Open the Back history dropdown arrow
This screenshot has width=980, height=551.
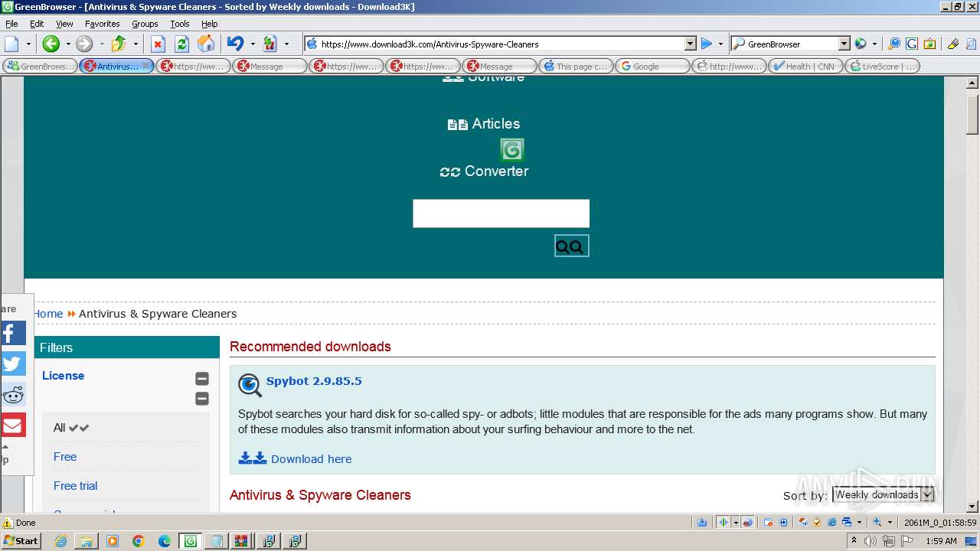click(67, 44)
